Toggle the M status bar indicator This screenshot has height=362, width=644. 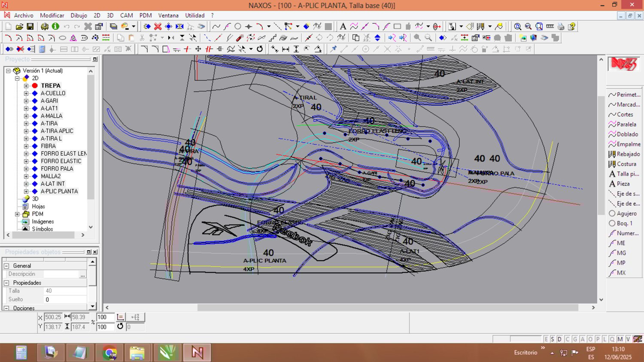[620, 339]
